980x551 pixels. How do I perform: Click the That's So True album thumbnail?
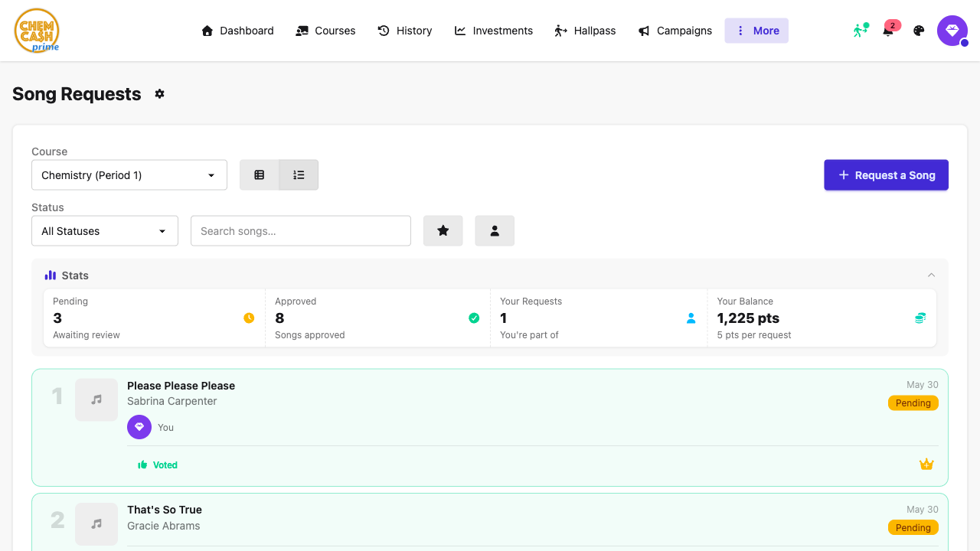tap(96, 523)
